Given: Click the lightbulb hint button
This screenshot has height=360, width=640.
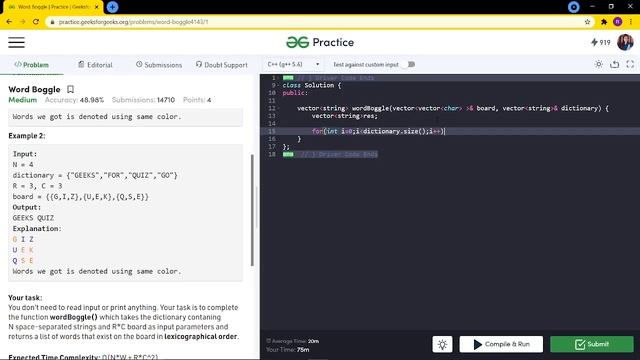Looking at the screenshot, I should click(442, 344).
